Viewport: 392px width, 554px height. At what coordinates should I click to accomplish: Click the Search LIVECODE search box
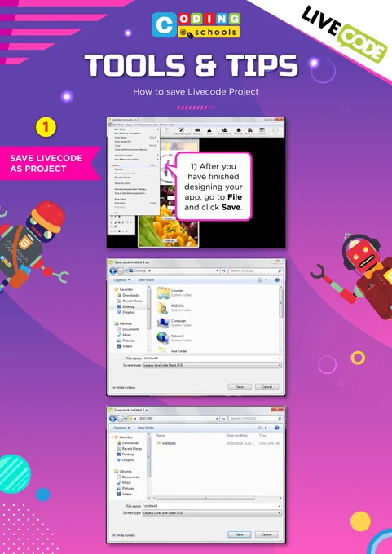(x=255, y=419)
